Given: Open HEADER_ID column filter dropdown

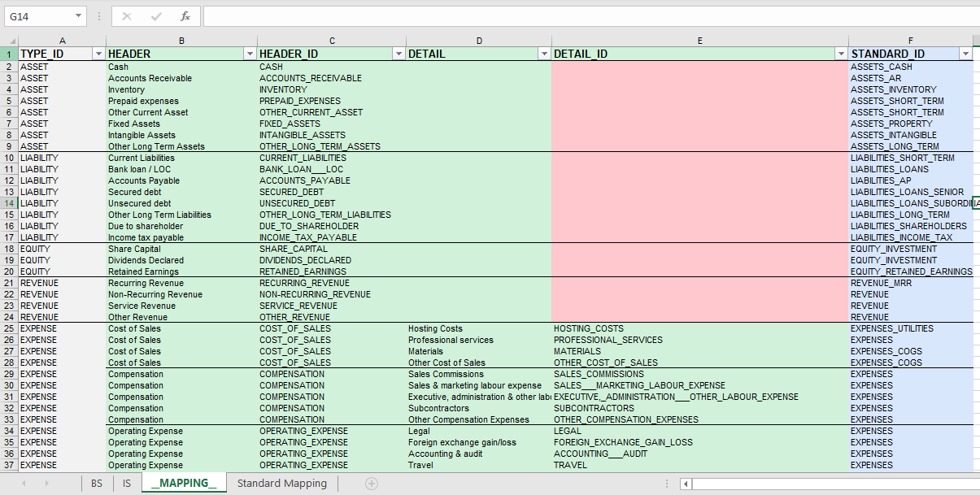Looking at the screenshot, I should [399, 54].
